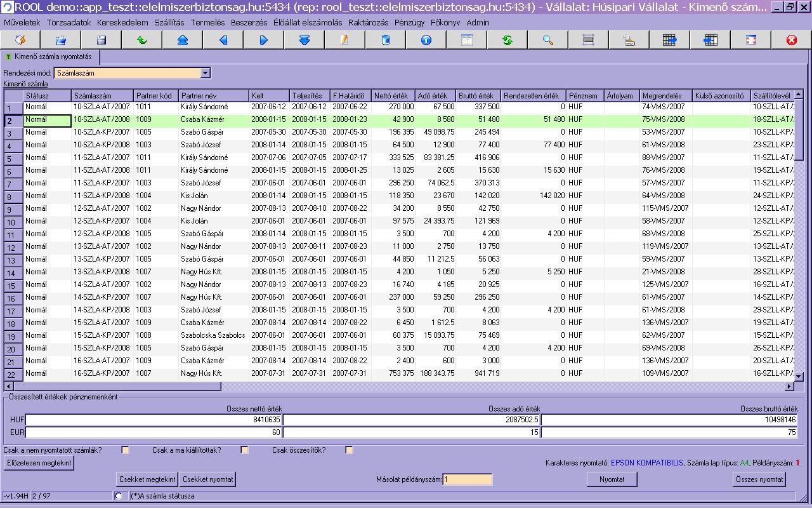Open the Termelés menu
The image size is (812, 508).
click(207, 22)
